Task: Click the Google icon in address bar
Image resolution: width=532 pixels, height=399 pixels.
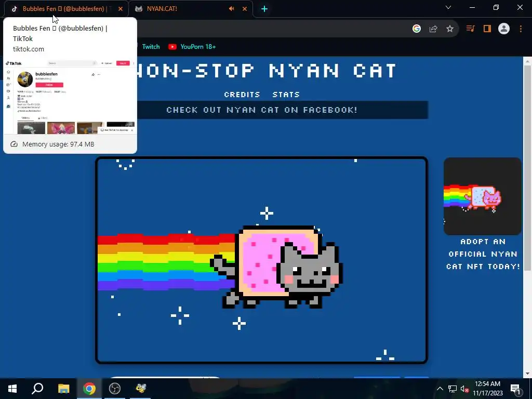Action: tap(417, 29)
